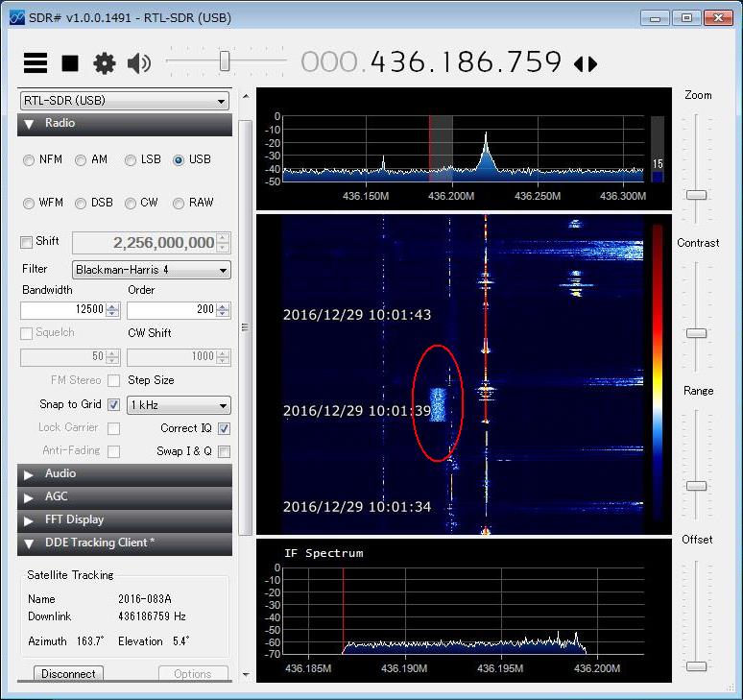Toggle the Snap to Grid checkbox
The height and width of the screenshot is (700, 743).
coord(113,405)
